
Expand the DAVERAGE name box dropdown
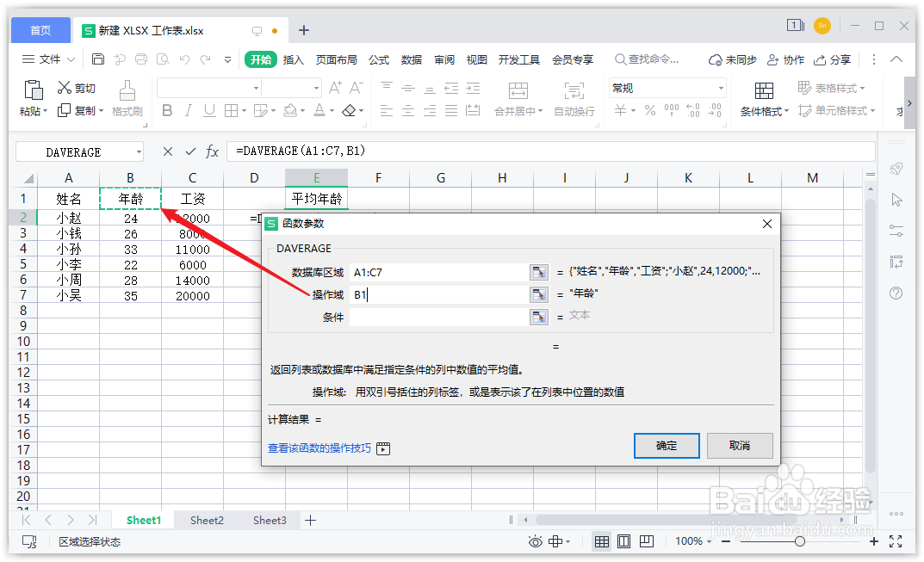coord(138,151)
